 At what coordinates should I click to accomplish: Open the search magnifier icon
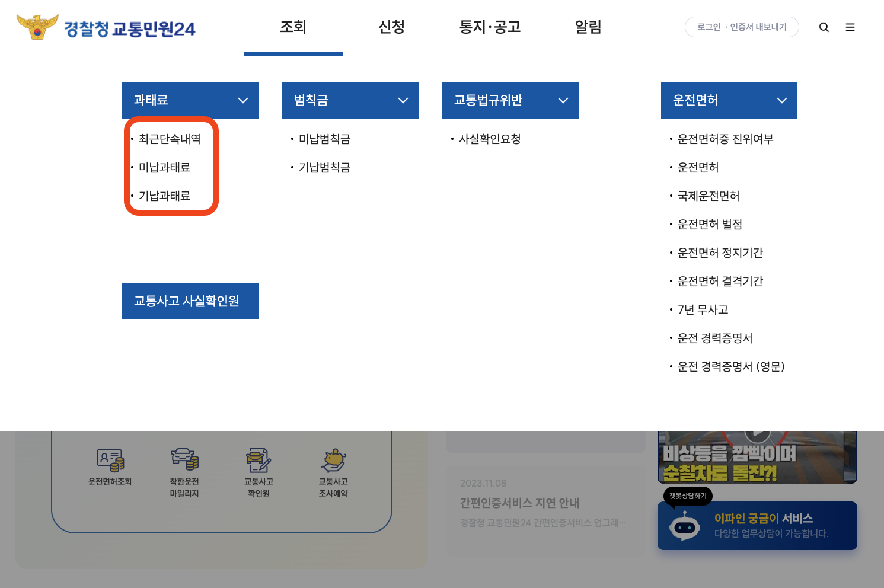click(x=824, y=27)
